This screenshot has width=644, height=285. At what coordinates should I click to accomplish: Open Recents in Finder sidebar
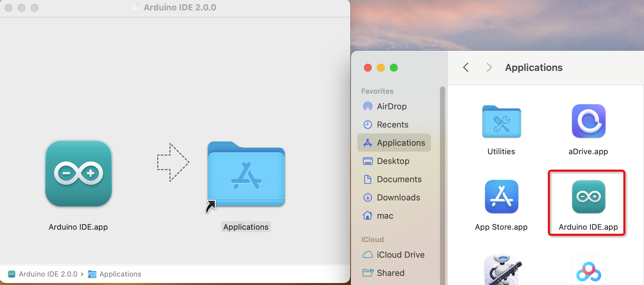click(x=394, y=125)
